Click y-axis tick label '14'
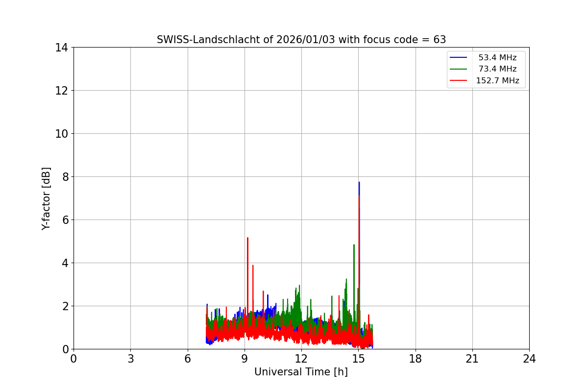 tap(62, 48)
